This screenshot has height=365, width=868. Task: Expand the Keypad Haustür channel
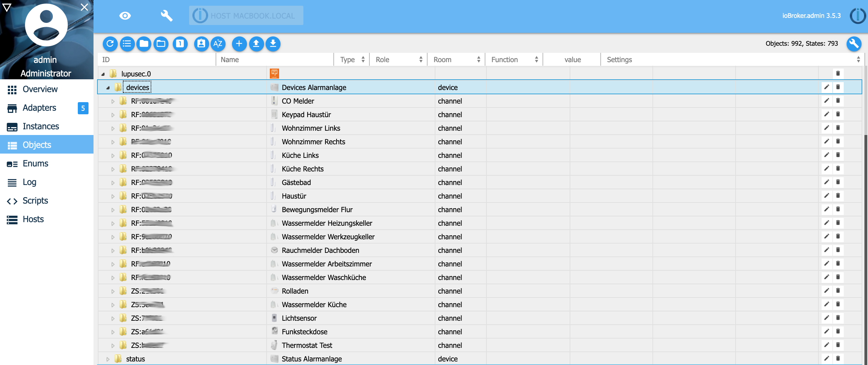pyautogui.click(x=113, y=115)
